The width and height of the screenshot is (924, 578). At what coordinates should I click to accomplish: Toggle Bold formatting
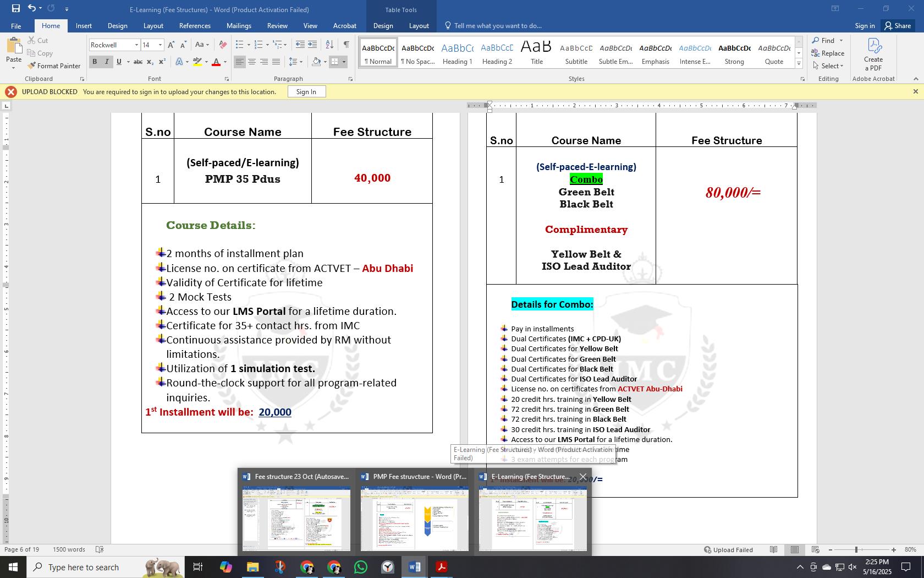pos(95,62)
